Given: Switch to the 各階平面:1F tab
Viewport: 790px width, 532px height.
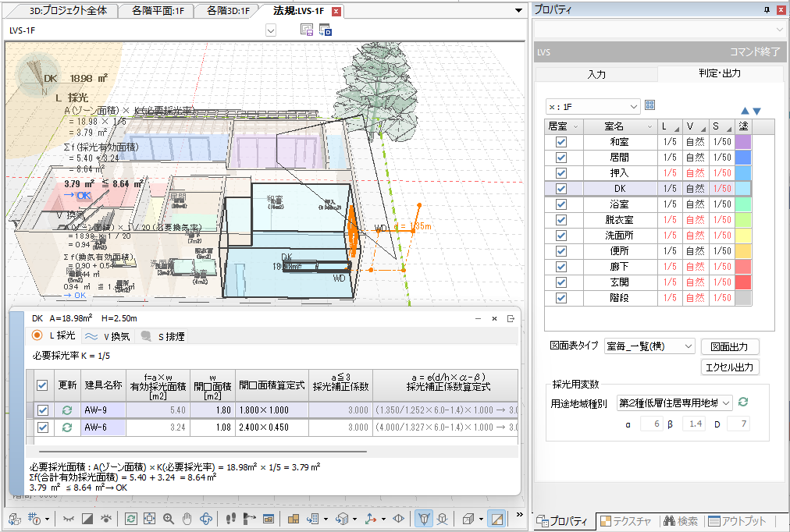Looking at the screenshot, I should 158,11.
